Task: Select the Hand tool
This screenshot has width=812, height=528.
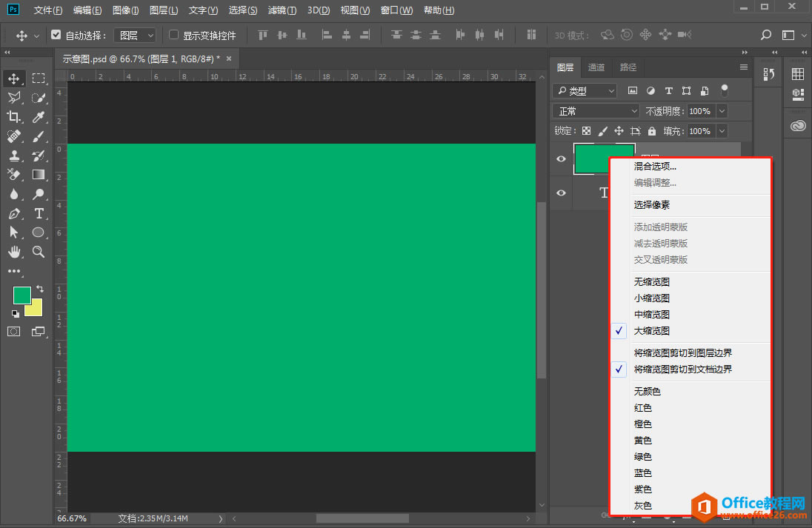Action: click(x=14, y=252)
